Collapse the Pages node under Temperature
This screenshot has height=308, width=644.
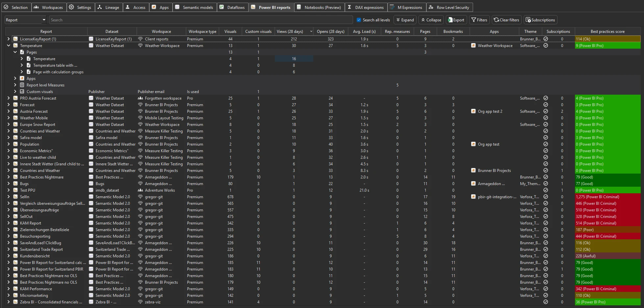[x=15, y=52]
